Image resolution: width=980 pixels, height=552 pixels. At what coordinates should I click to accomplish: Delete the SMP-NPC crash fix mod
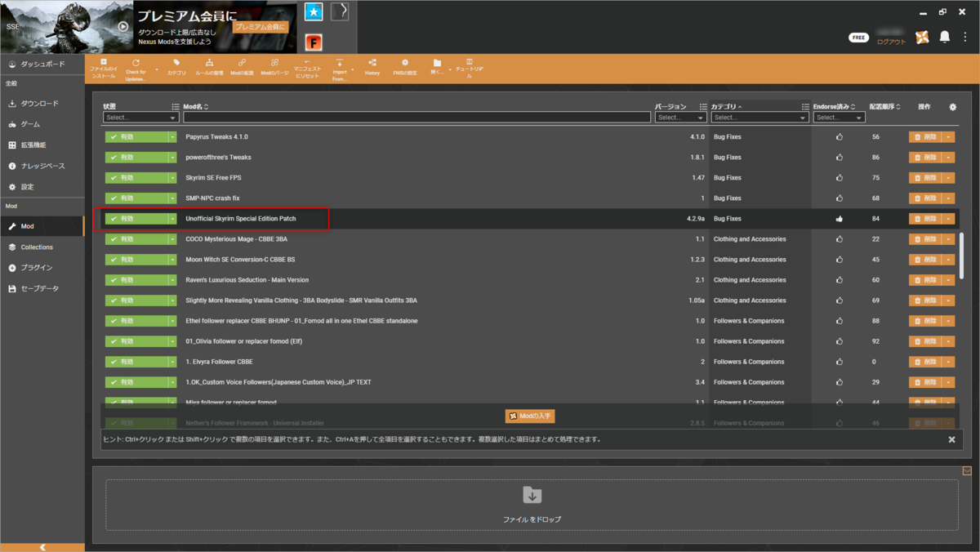(925, 198)
